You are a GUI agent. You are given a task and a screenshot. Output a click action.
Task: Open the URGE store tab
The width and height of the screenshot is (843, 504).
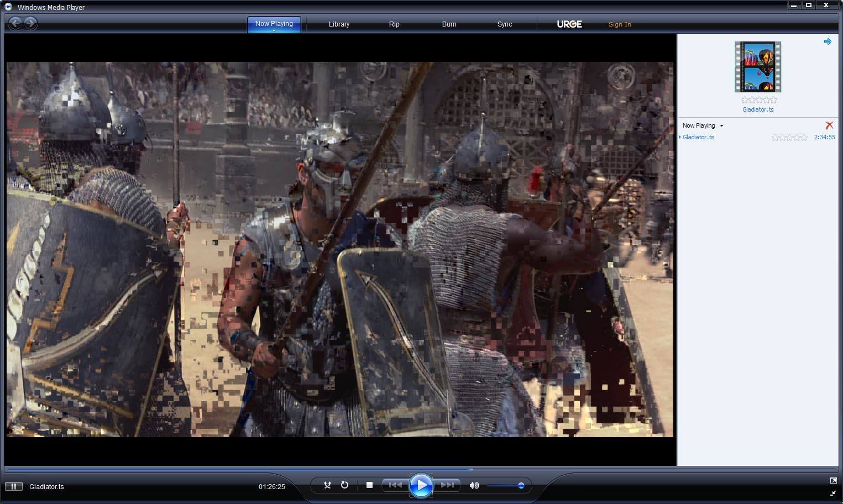(x=569, y=24)
